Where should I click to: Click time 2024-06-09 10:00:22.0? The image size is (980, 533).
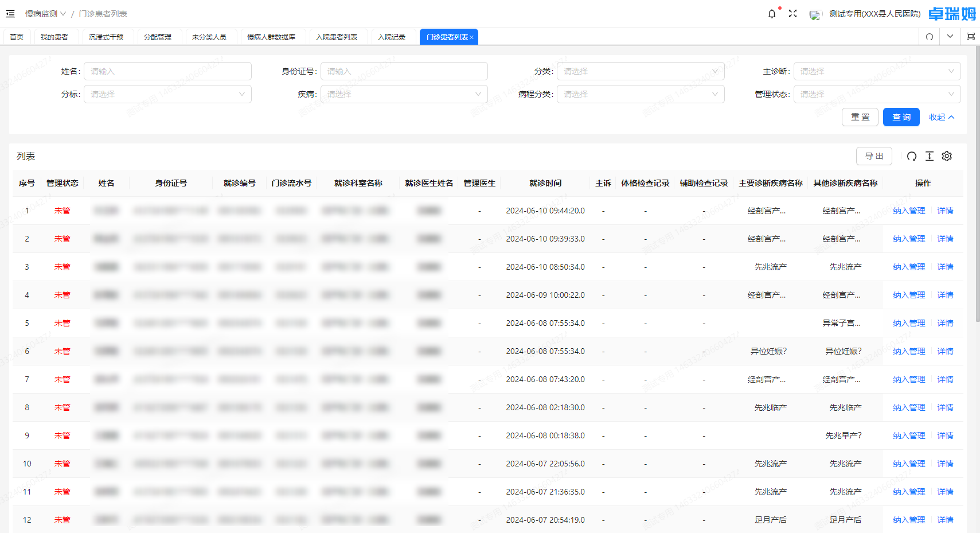[545, 295]
